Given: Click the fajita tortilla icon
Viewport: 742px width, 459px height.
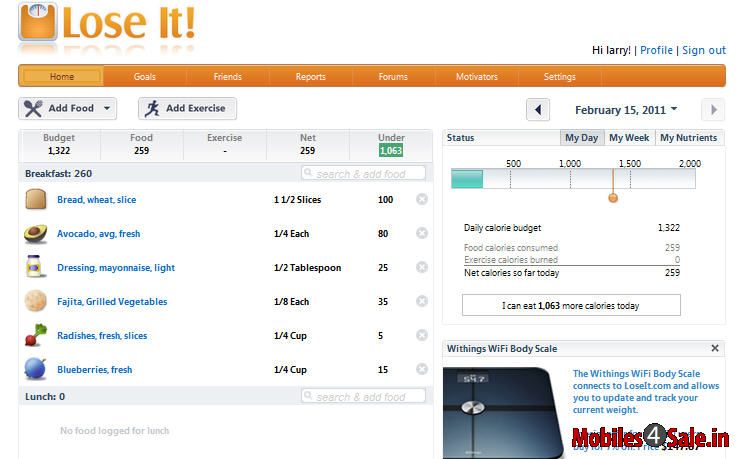Looking at the screenshot, I should click(x=35, y=302).
